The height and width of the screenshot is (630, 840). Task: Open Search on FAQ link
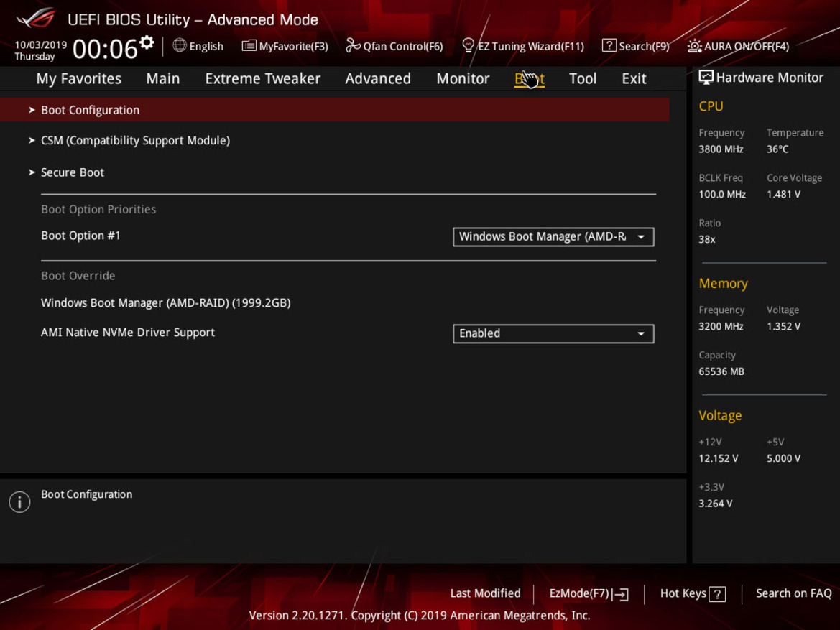point(793,593)
